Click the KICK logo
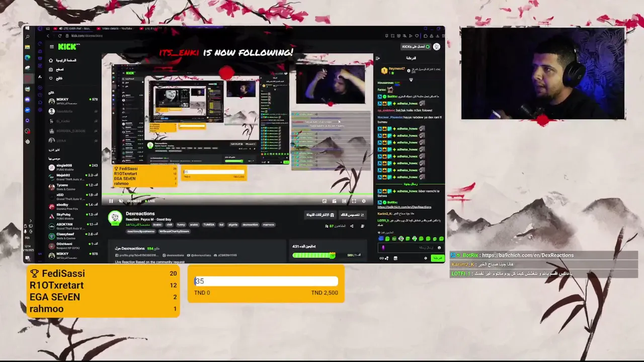The image size is (644, 362). [68, 47]
